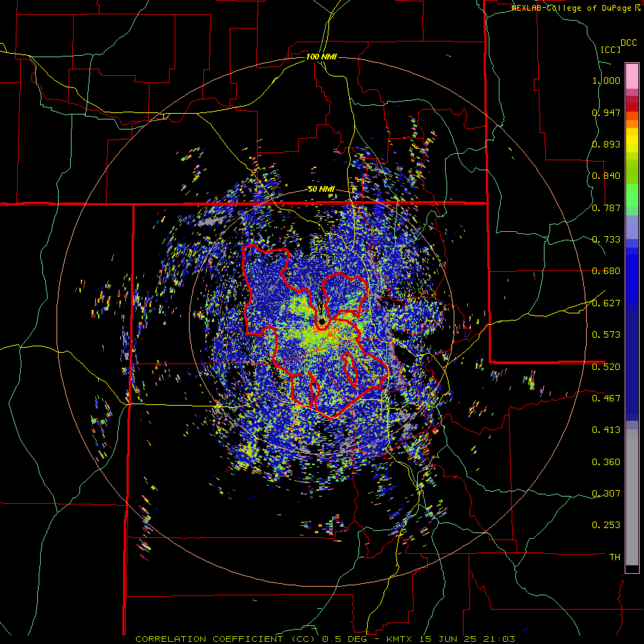The height and width of the screenshot is (644, 644).
Task: Select the 0.467 legend value
Action: coord(606,398)
